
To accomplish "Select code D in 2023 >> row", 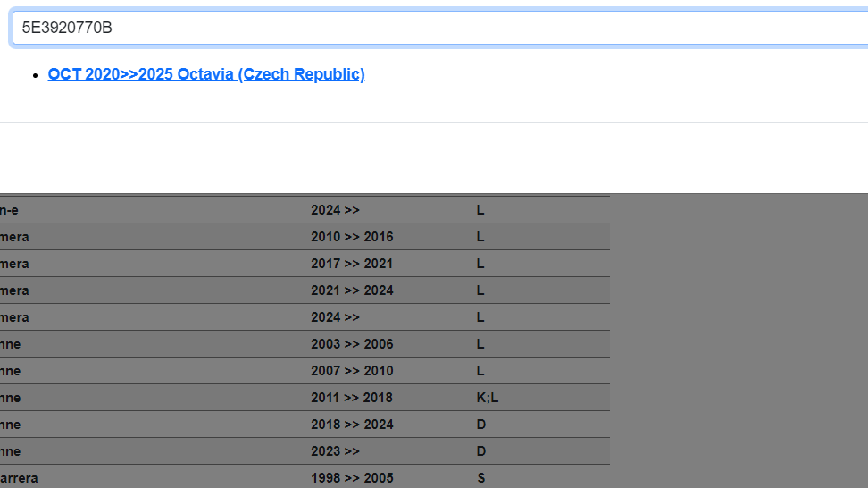I will pyautogui.click(x=480, y=451).
